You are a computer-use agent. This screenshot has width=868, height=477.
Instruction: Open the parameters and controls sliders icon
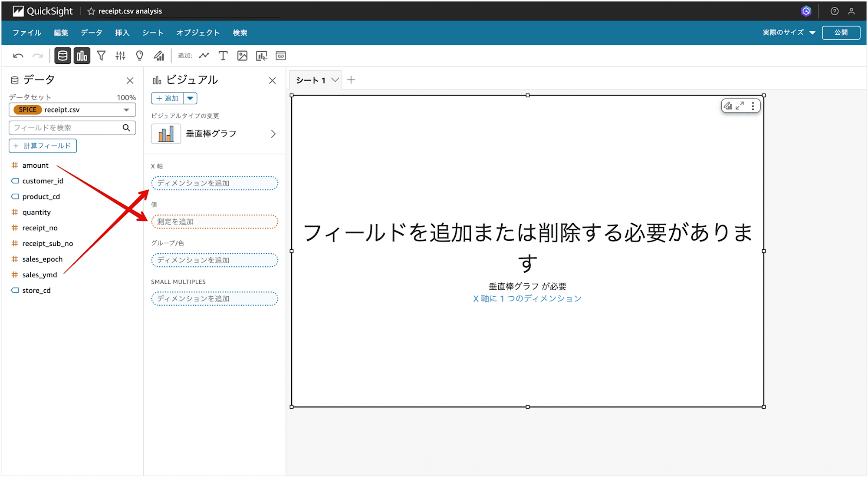click(x=120, y=56)
